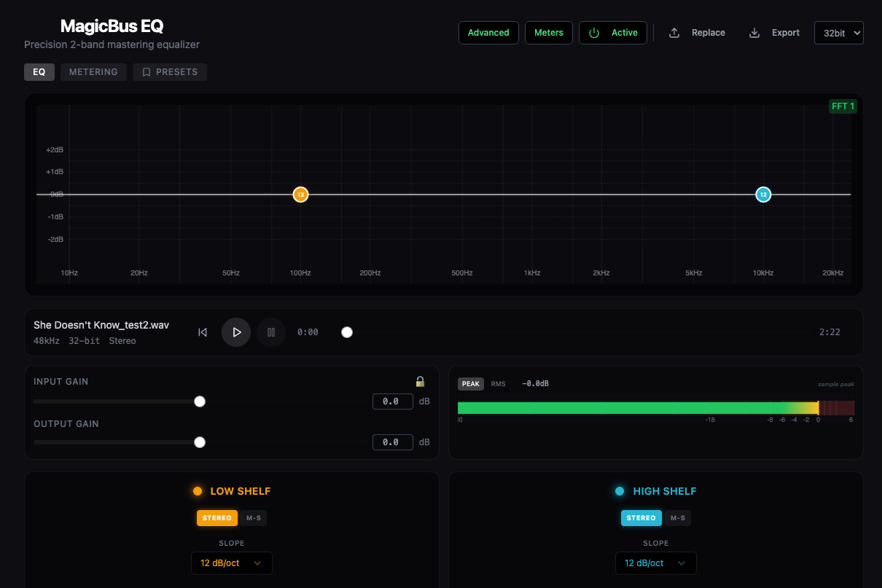Click the file name She Doesn't Know_test2.wav

[x=101, y=325]
